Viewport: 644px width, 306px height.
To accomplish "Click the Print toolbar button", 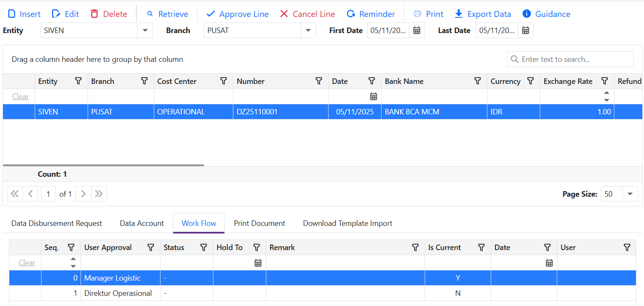I will click(x=428, y=14).
